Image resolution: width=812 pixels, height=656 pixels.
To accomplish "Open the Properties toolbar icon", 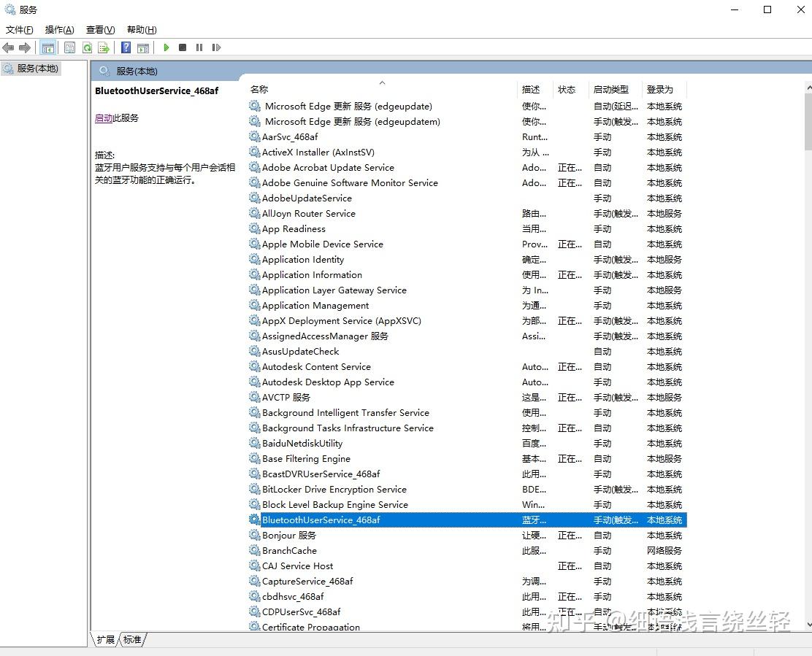I will point(69,47).
